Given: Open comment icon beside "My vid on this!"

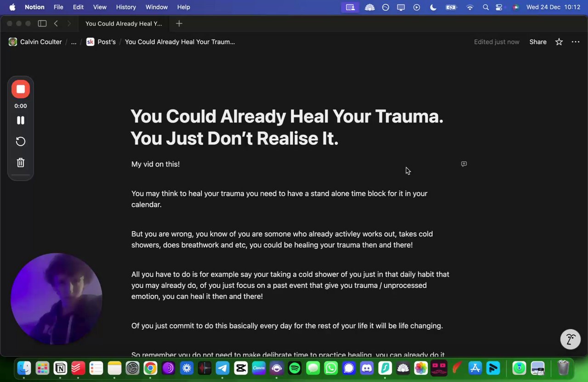Looking at the screenshot, I should click(464, 164).
